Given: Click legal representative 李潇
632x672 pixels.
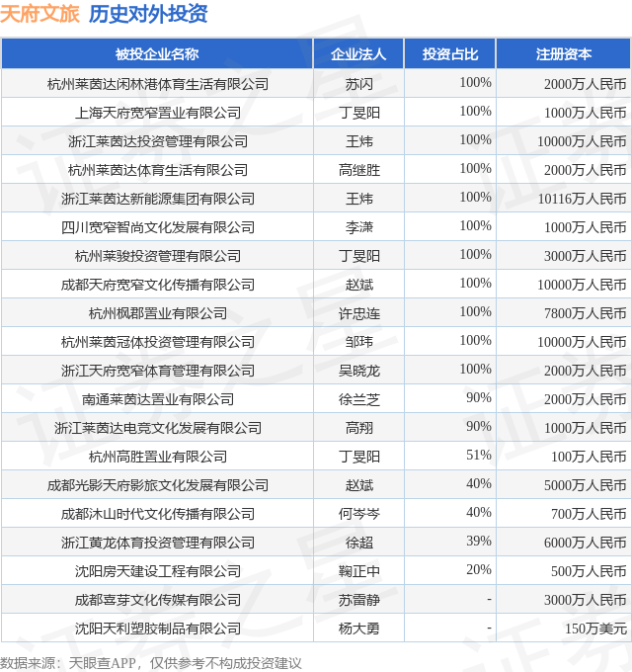Looking at the screenshot, I should pos(358,227).
